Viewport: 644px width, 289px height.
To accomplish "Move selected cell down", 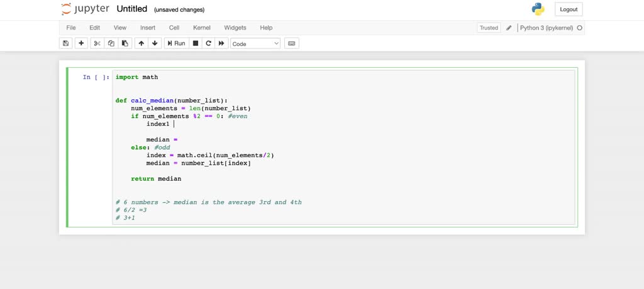I will 155,43.
